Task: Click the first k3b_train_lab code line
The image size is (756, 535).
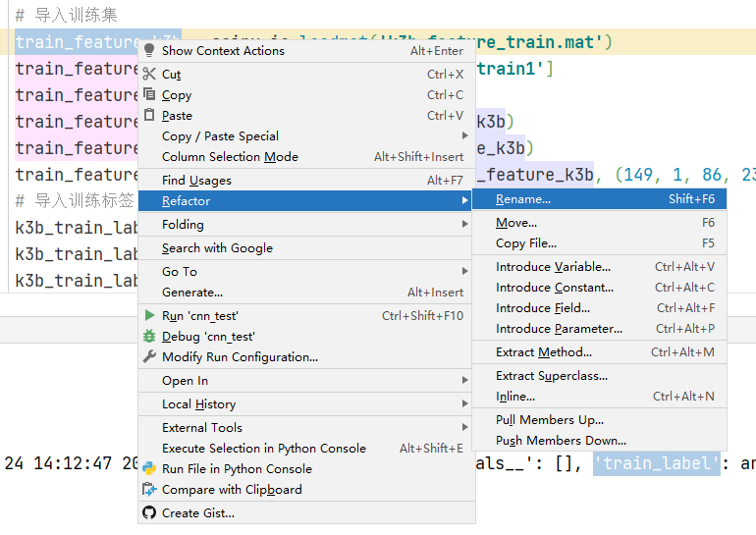Action: (77, 228)
